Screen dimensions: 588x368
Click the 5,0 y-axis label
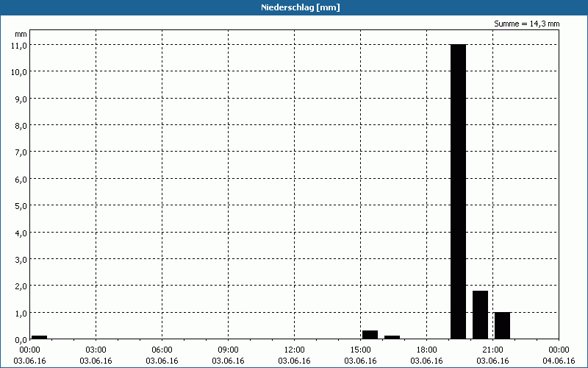[21, 206]
